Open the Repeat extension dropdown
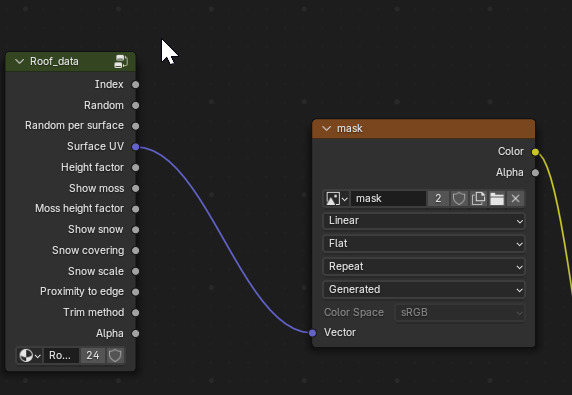The height and width of the screenshot is (395, 572). tap(424, 267)
